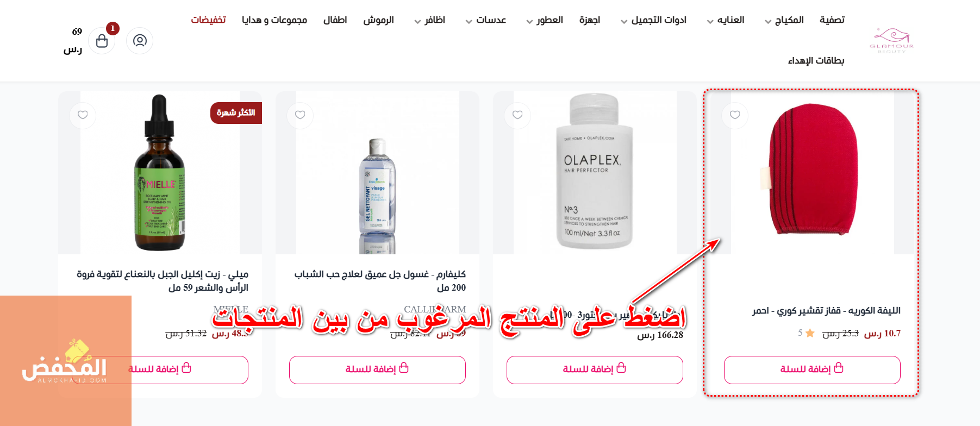
Task: Favorite the red Korean loofah glove
Action: click(735, 115)
